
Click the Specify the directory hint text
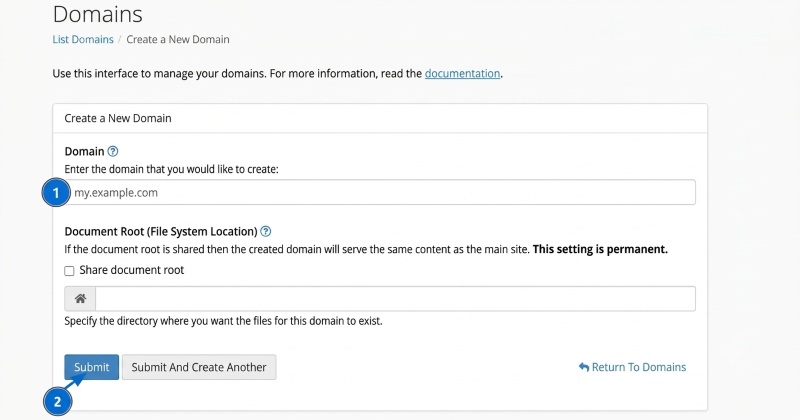(x=223, y=321)
